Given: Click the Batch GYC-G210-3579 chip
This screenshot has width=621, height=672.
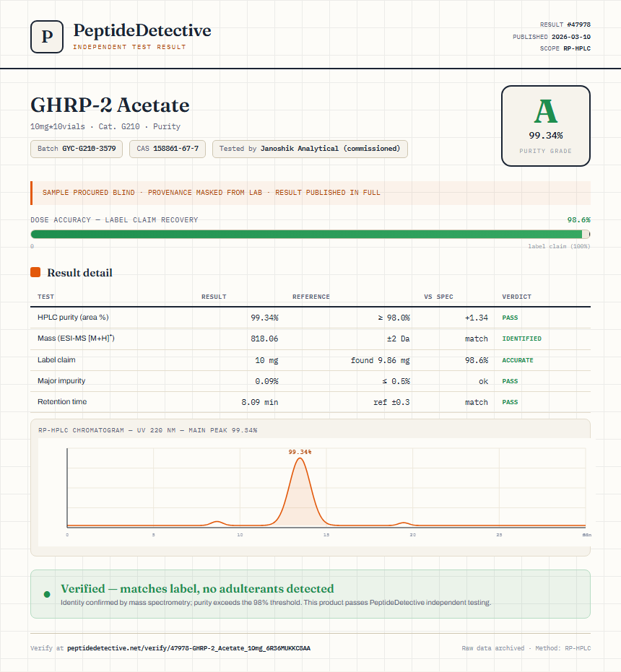Looking at the screenshot, I should click(77, 149).
